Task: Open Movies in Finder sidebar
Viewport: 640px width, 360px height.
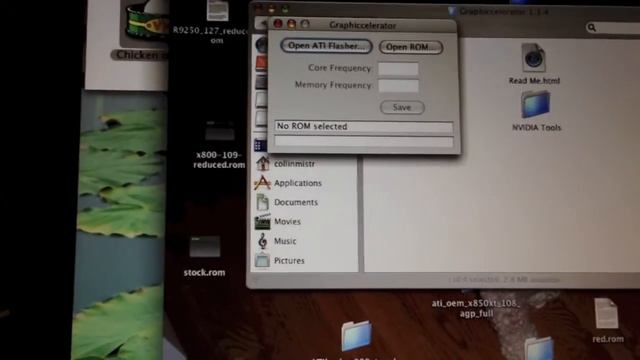Action: (287, 221)
